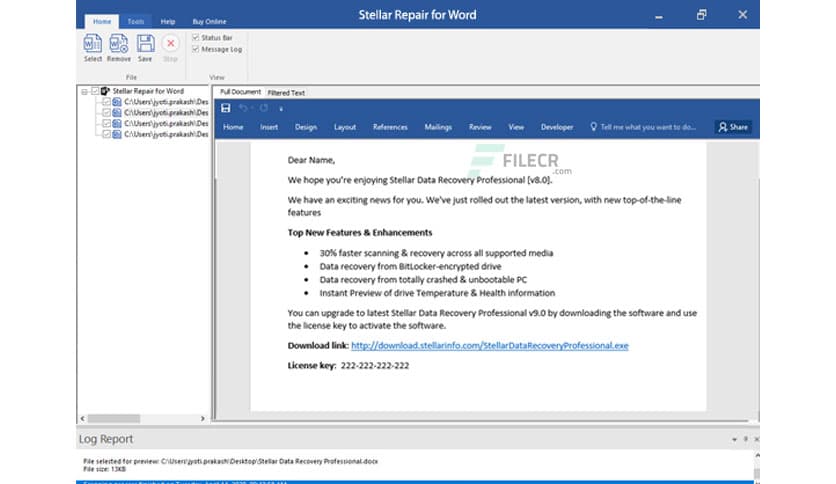The height and width of the screenshot is (484, 836).
Task: Switch to the Filtered Text tab
Action: 286,93
